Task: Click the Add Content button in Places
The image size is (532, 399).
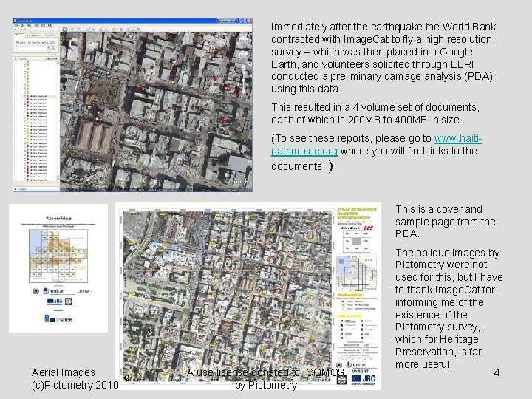Action: point(52,58)
